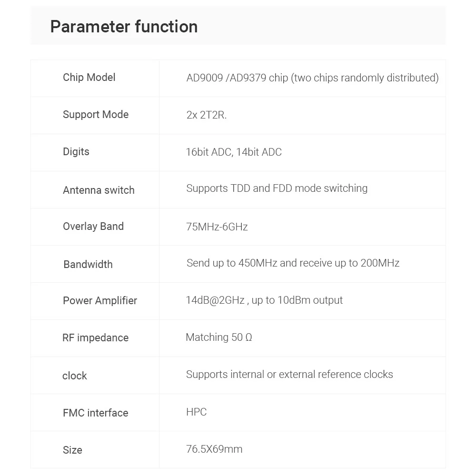The image size is (476, 476).
Task: Select the Power Amplifier label
Action: click(x=100, y=300)
